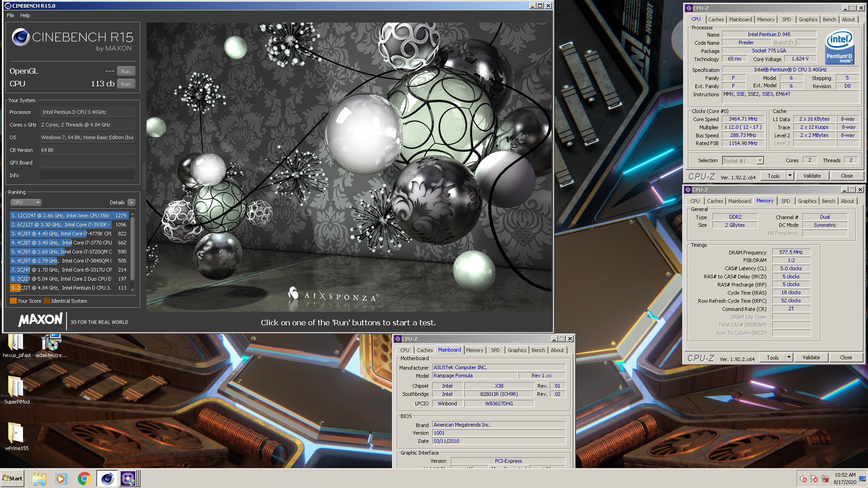Click the network disconnected tray icon
This screenshot has height=488, width=868.
pos(825,479)
